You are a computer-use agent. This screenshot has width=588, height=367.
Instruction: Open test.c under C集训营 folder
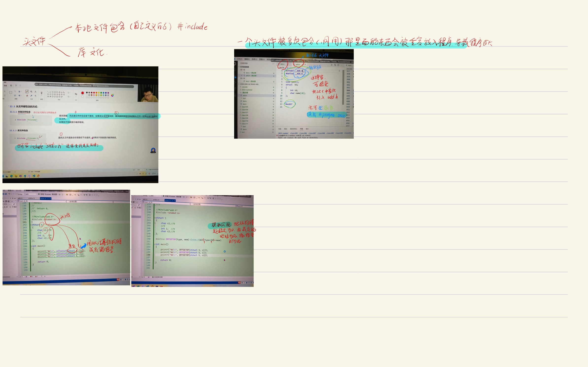[244, 101]
